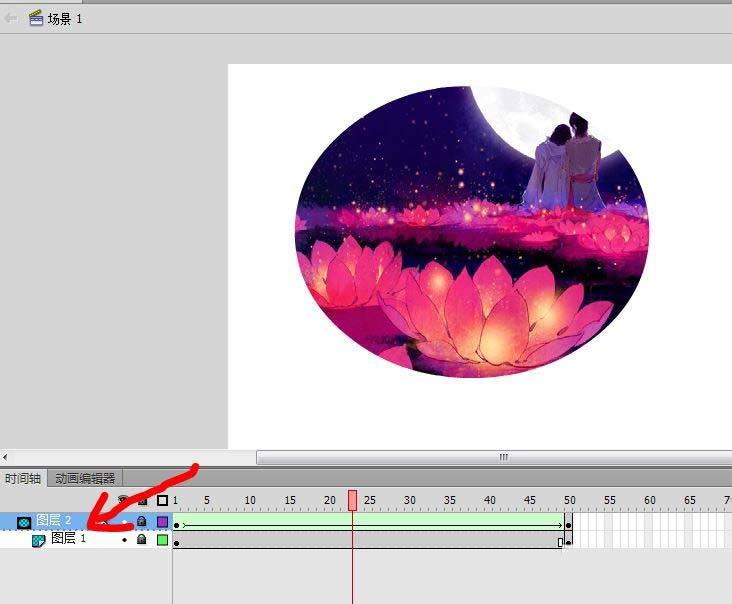Click the red playhead marker
This screenshot has width=732, height=604.
[352, 500]
